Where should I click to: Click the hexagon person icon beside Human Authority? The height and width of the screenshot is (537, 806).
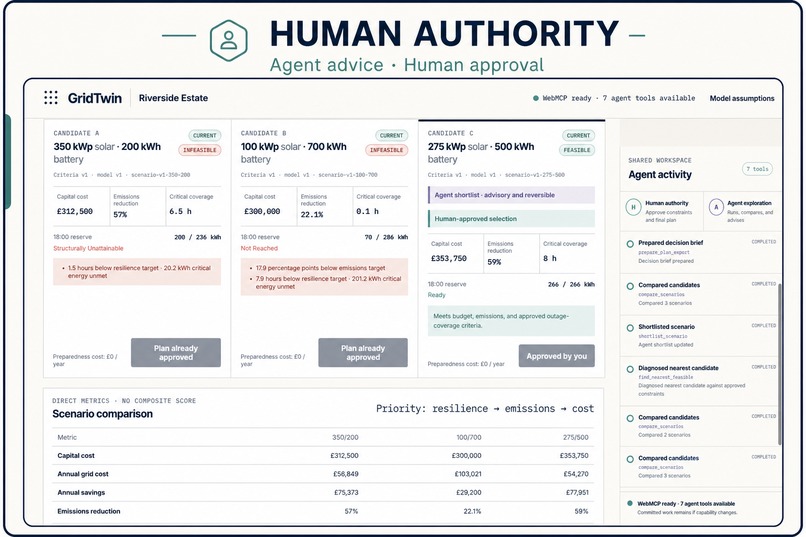click(x=229, y=41)
